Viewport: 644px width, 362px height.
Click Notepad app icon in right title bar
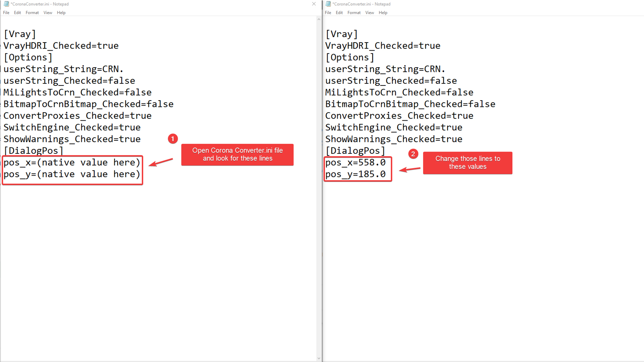click(328, 4)
